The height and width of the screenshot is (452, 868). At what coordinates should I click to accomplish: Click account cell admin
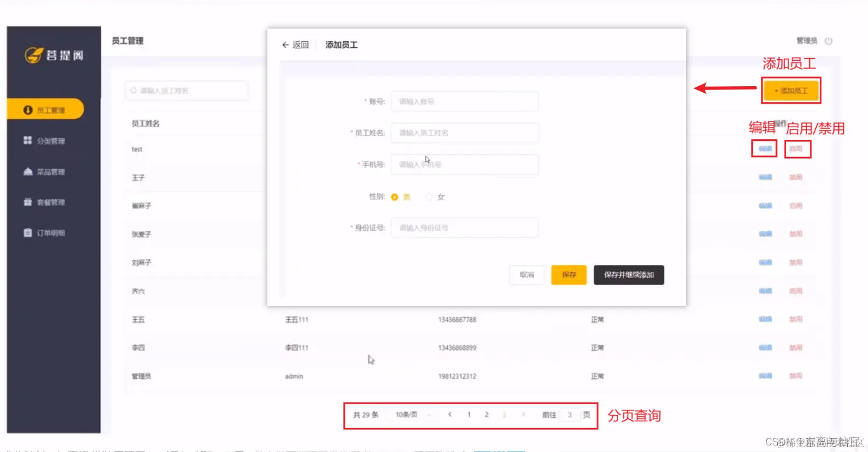pos(294,376)
